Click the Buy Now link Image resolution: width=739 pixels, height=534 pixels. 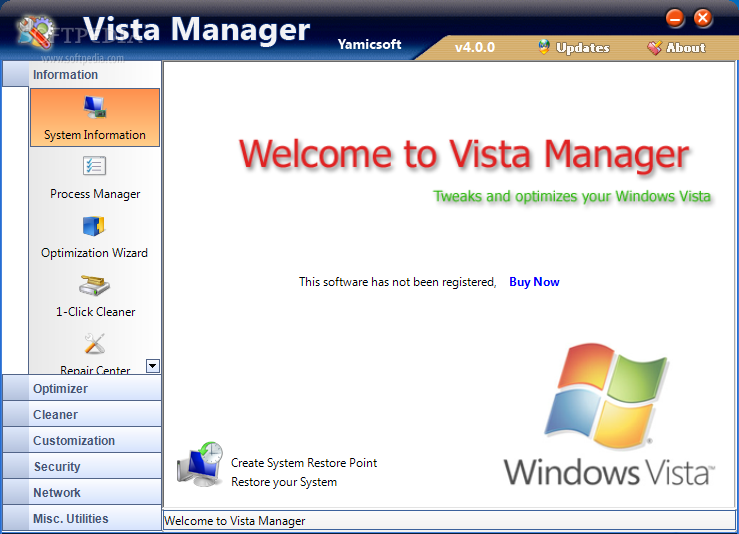pos(534,282)
